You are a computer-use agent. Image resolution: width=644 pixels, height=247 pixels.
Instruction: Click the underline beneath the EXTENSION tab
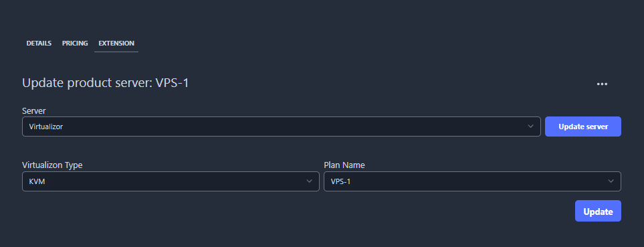[x=116, y=52]
